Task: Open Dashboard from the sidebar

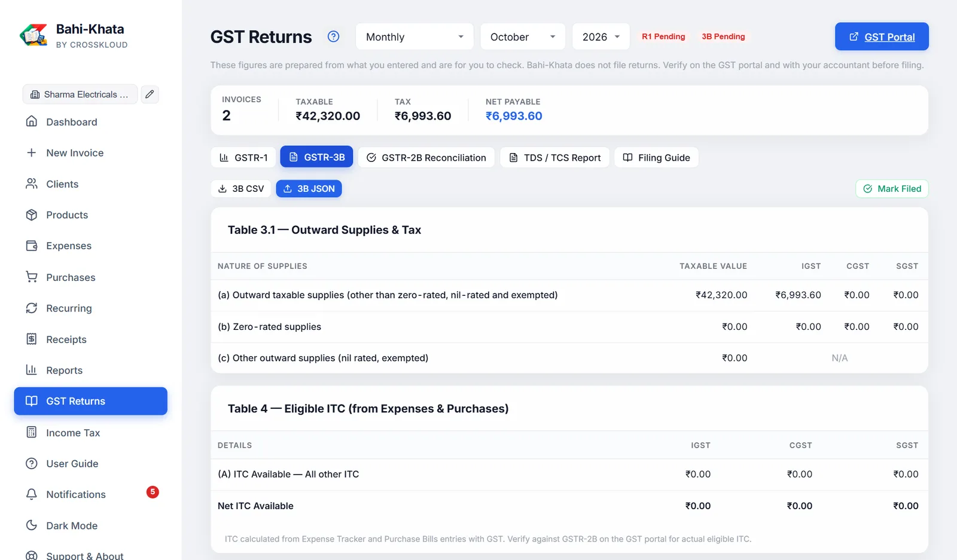Action: (x=90, y=122)
